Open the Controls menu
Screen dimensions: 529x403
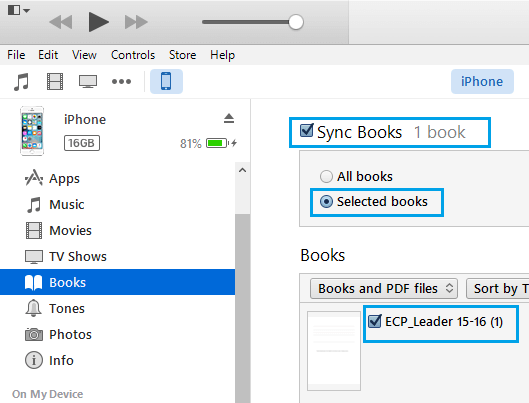(133, 55)
